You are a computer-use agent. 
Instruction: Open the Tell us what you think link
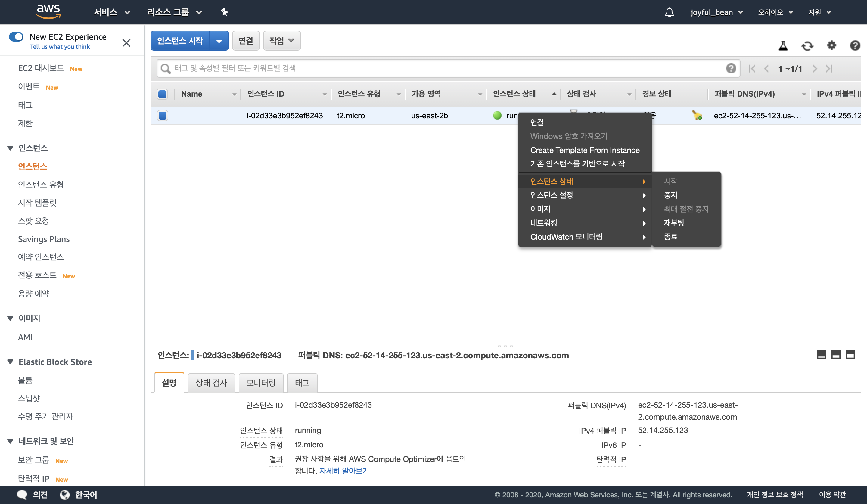point(60,47)
